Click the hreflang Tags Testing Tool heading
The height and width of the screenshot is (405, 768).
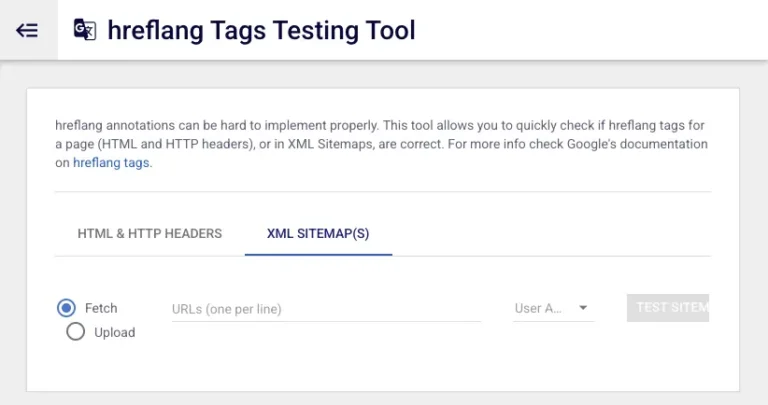pyautogui.click(x=261, y=30)
